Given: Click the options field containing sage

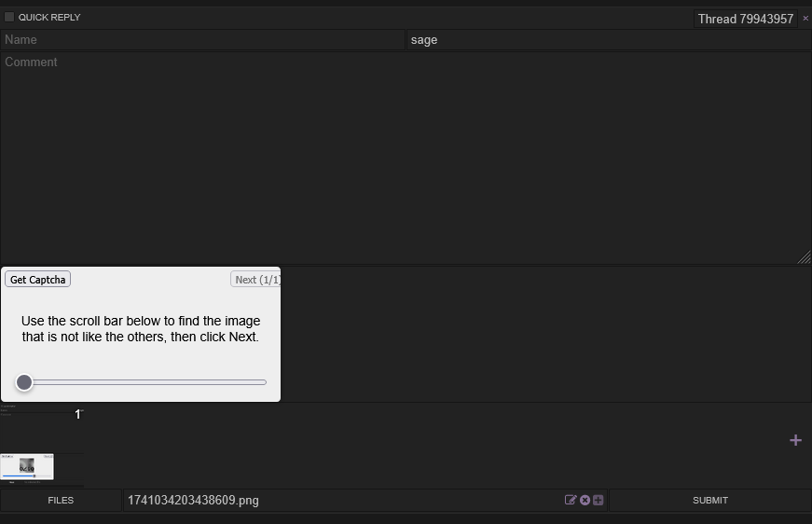Looking at the screenshot, I should (609, 40).
